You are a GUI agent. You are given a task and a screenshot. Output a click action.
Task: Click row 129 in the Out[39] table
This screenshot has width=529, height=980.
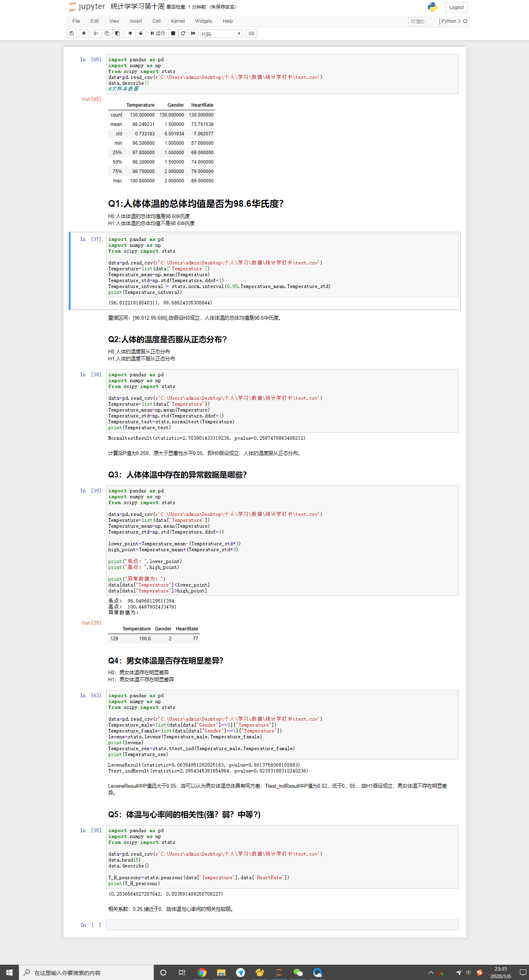point(154,639)
